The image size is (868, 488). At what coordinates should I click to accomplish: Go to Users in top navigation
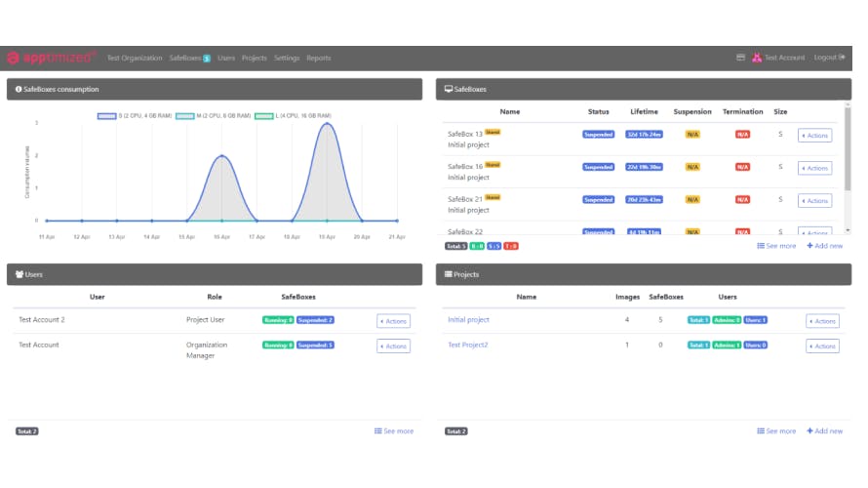[226, 58]
